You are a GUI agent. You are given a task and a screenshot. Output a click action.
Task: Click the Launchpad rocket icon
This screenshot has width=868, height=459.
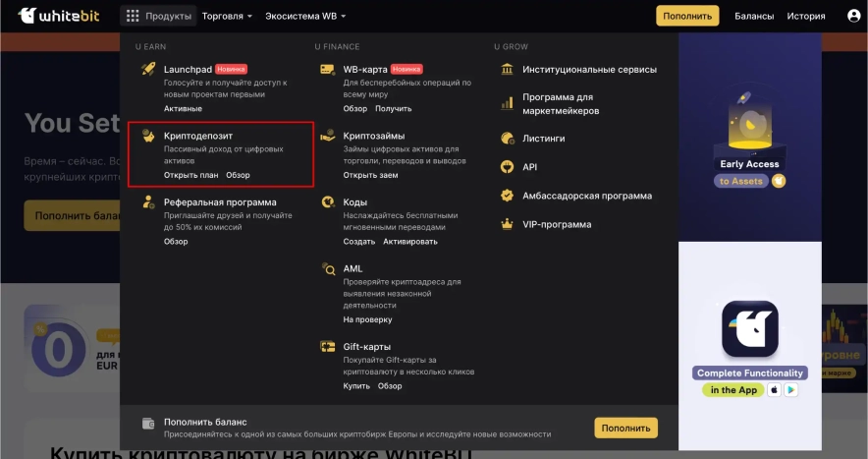(x=148, y=70)
